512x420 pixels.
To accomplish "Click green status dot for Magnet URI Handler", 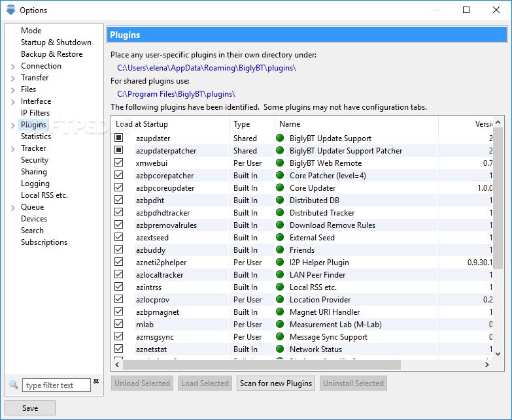I will click(x=280, y=312).
